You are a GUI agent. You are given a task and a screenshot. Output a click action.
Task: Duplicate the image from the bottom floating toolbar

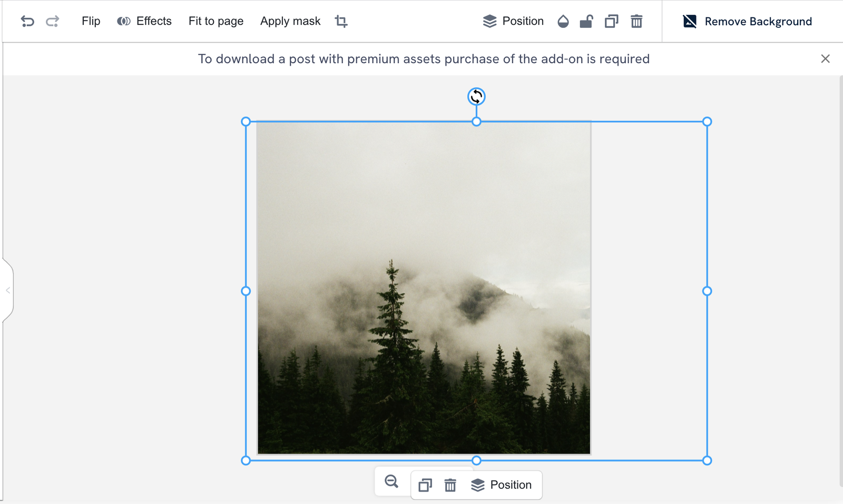click(x=425, y=485)
